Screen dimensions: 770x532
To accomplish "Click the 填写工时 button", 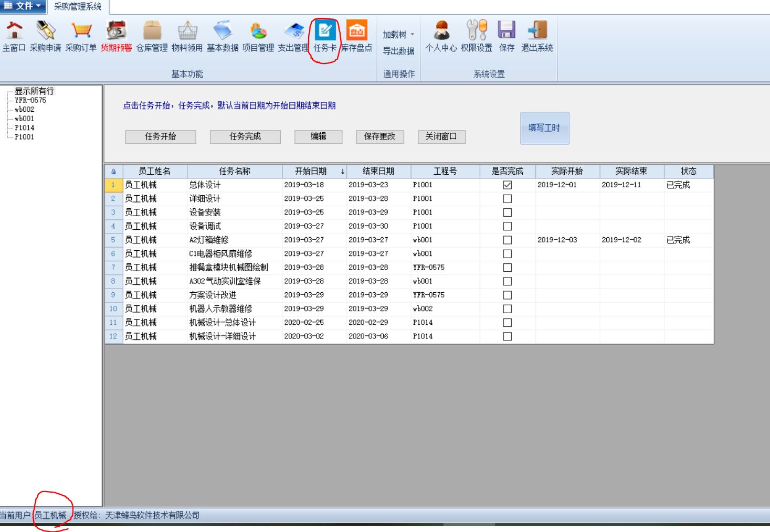I will (x=544, y=128).
